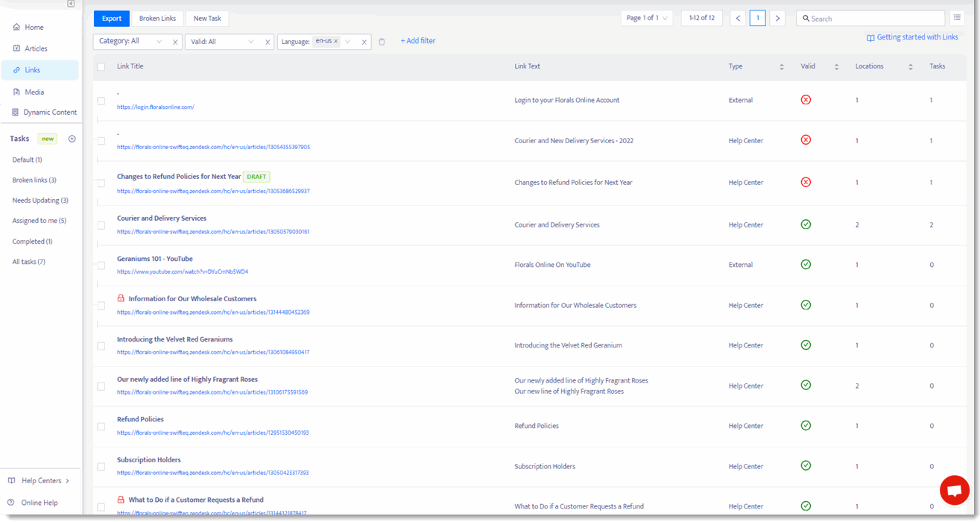Viewport: 980px width, 522px height.
Task: Select the Refund Policies row checkbox
Action: tap(101, 427)
